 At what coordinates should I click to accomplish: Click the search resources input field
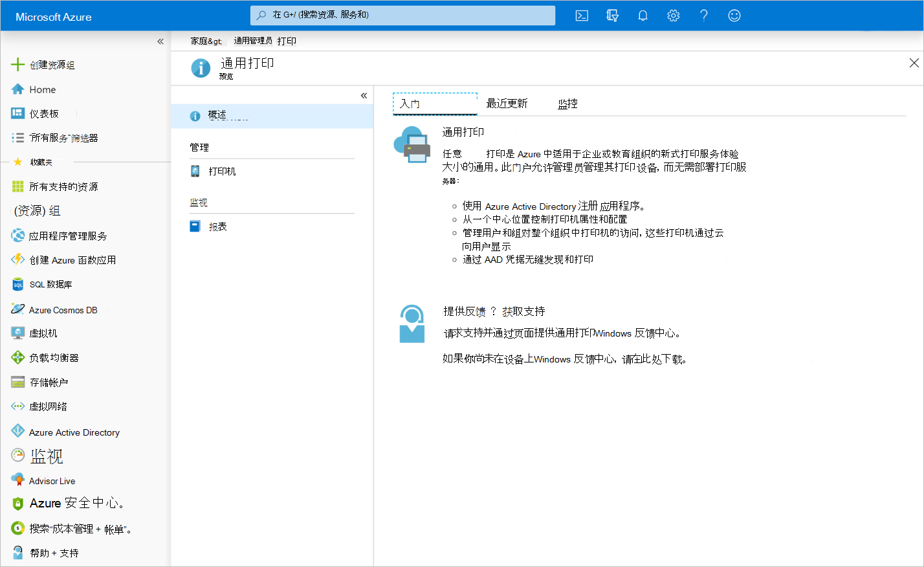(402, 15)
